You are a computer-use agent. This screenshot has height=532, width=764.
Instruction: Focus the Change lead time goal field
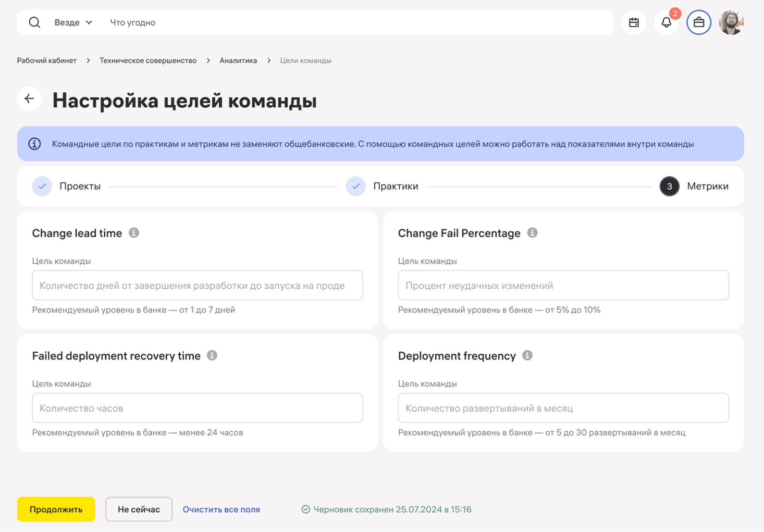(x=197, y=285)
